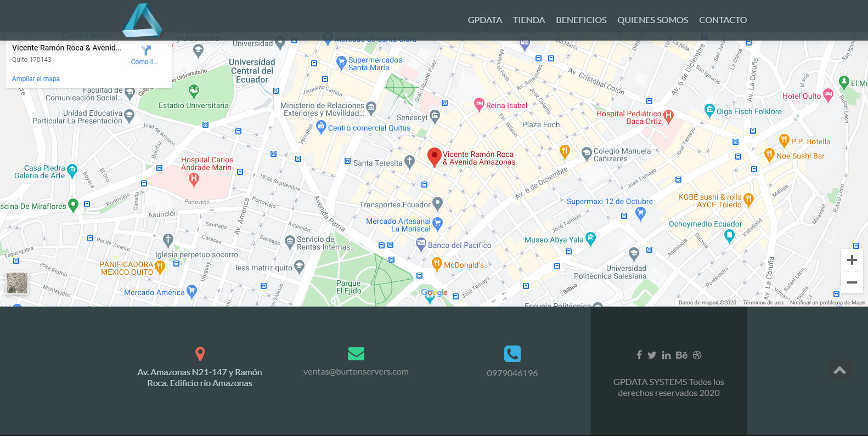This screenshot has height=436, width=868.
Task: Click the back-to-top arrow button
Action: coord(840,371)
